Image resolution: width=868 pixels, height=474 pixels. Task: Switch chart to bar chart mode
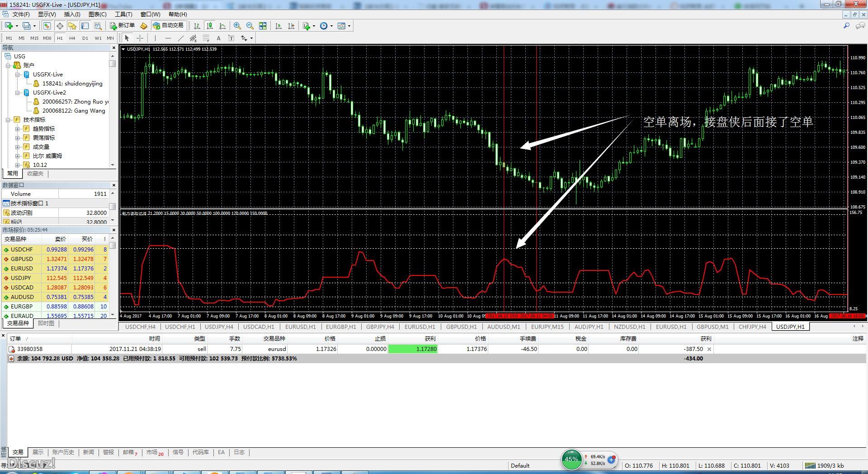(x=197, y=26)
